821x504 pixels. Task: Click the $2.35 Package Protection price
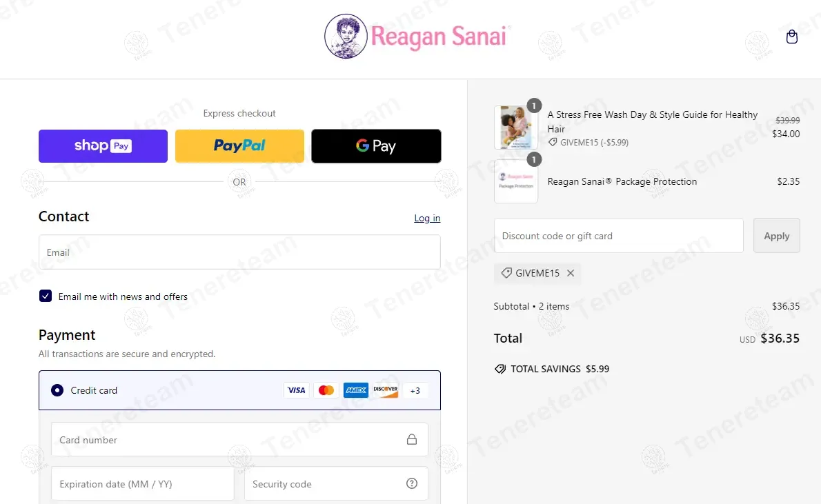click(x=789, y=181)
